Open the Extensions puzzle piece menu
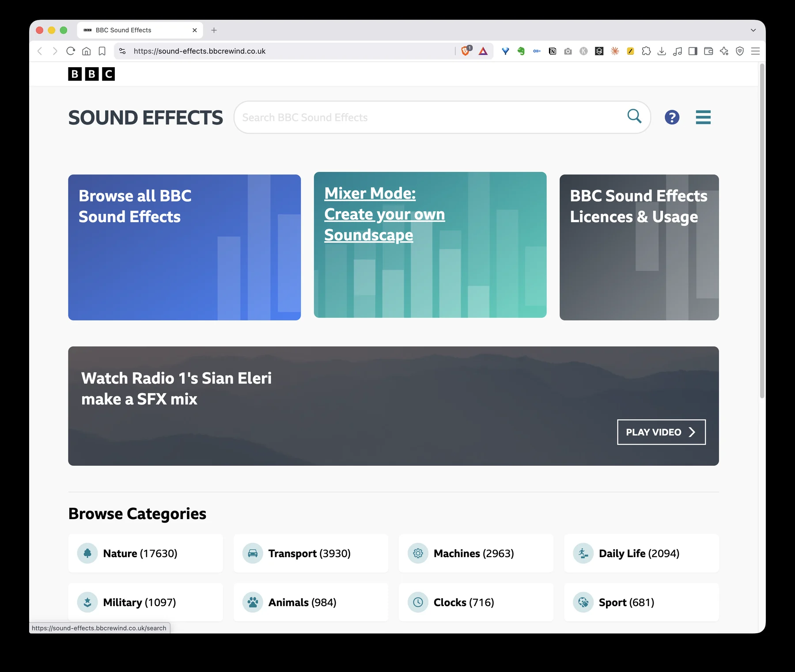 point(646,51)
